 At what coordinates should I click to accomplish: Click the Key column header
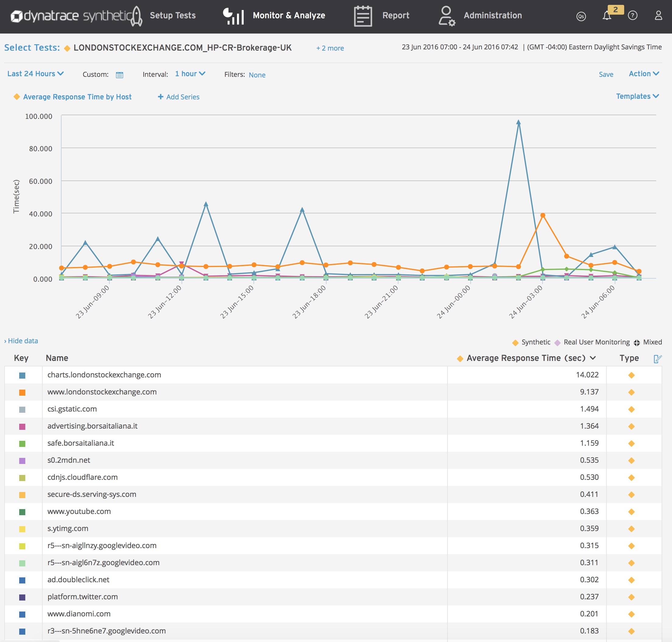coord(21,358)
